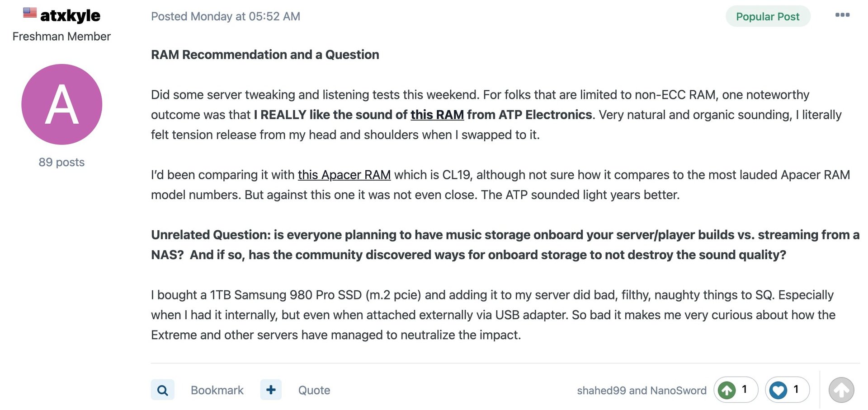
Task: Click the green upvote reaction icon
Action: point(727,390)
